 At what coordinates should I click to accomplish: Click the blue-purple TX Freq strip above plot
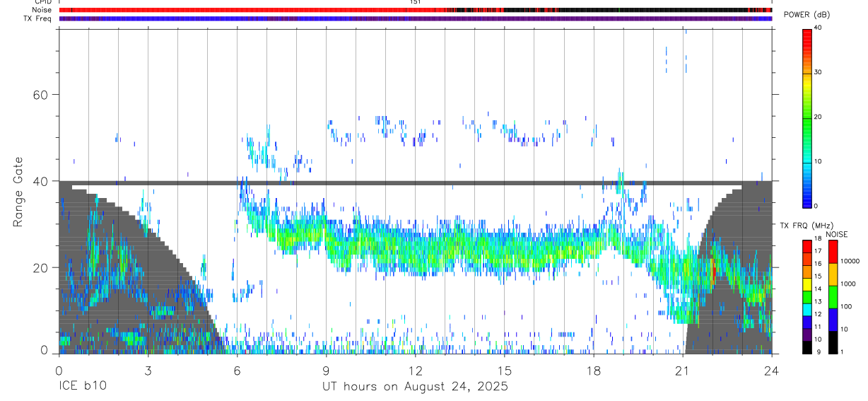pyautogui.click(x=416, y=18)
